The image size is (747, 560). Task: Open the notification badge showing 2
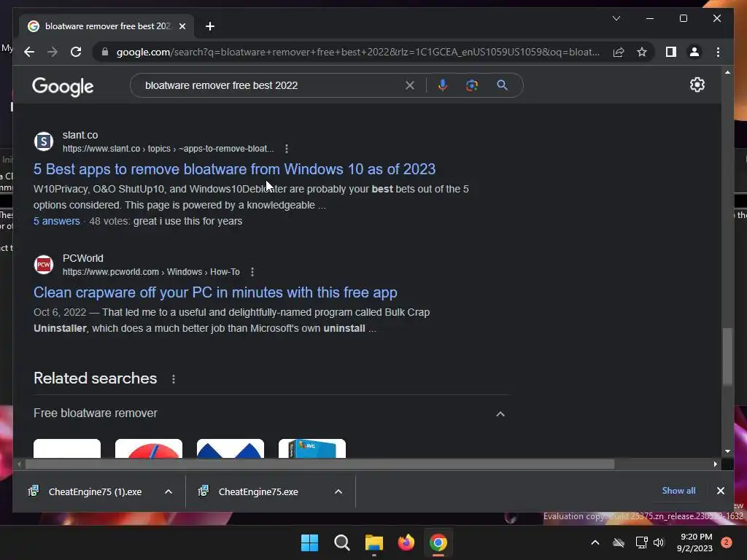[x=727, y=542]
